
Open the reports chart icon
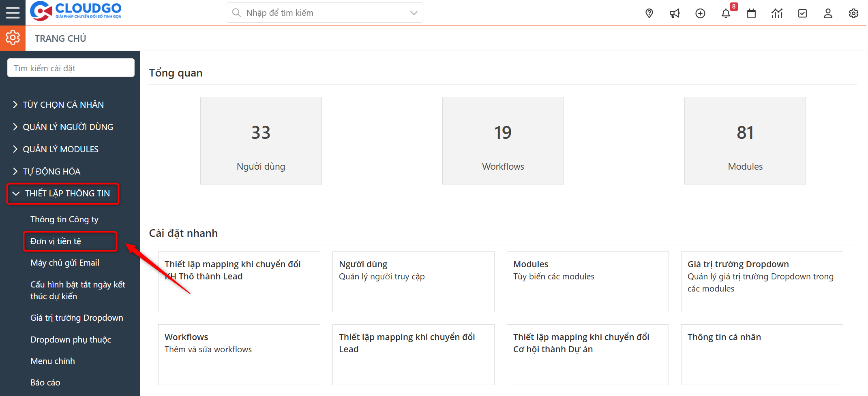(x=777, y=13)
